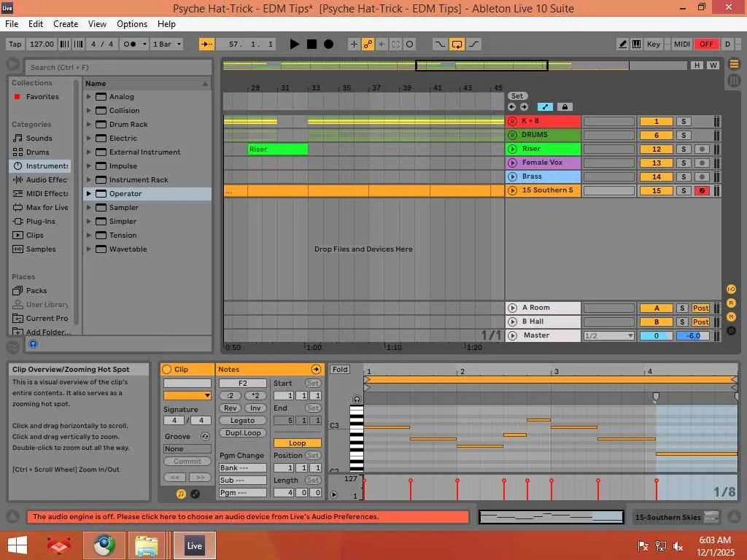The width and height of the screenshot is (747, 560).
Task: Select Samples category in browser
Action: (x=41, y=249)
